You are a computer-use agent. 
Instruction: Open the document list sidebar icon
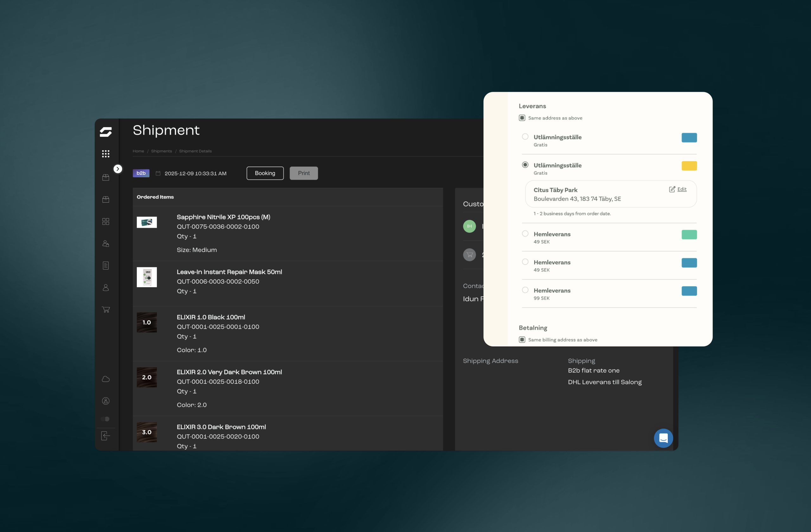(x=105, y=265)
